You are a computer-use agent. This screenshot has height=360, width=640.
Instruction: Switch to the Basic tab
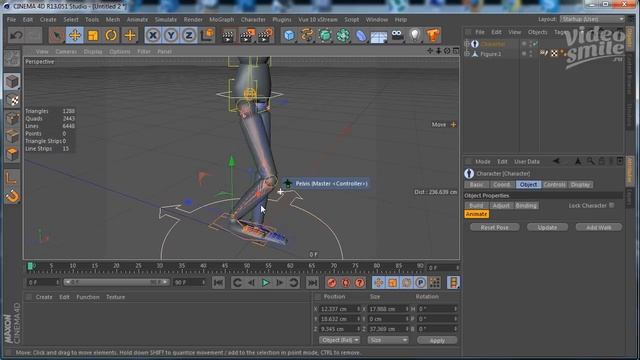(476, 185)
